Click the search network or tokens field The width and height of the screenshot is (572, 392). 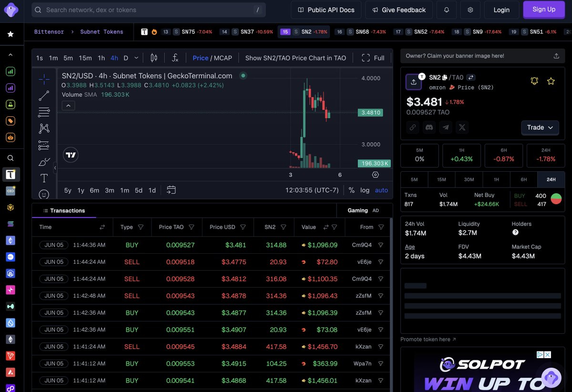tap(149, 10)
